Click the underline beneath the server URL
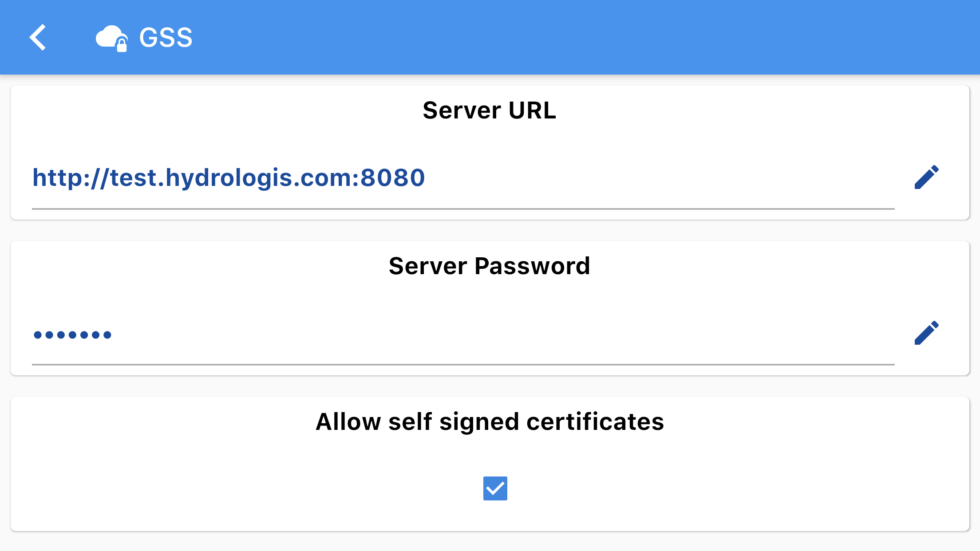 click(463, 209)
